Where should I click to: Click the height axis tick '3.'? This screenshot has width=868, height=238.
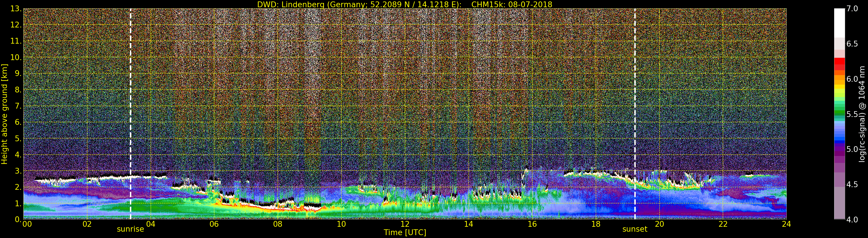(18, 171)
